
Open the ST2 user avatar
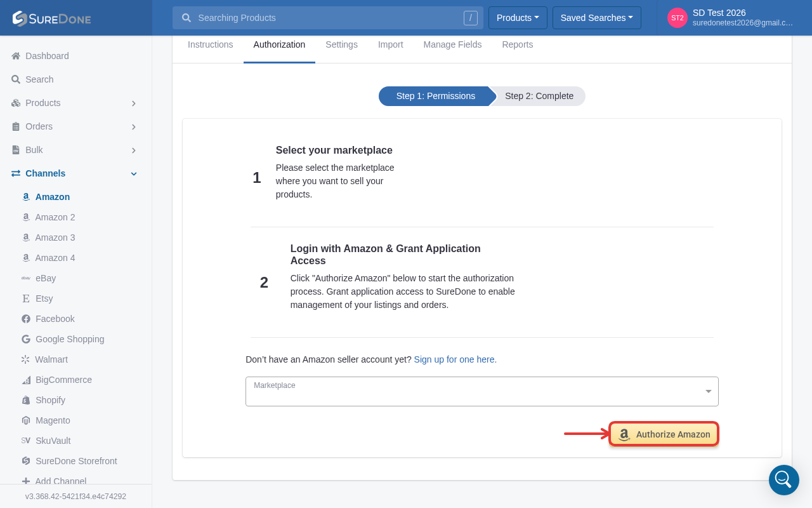point(678,18)
